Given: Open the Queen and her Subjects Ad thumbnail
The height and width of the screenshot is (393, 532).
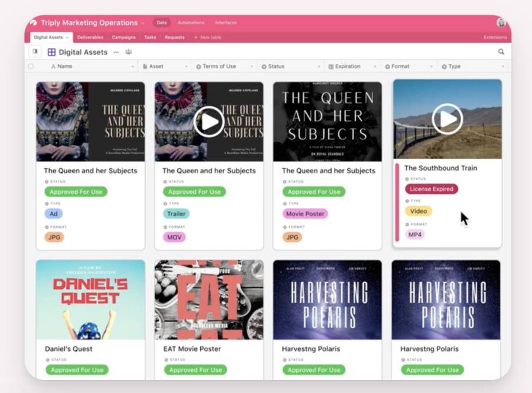Looking at the screenshot, I should pyautogui.click(x=90, y=122).
